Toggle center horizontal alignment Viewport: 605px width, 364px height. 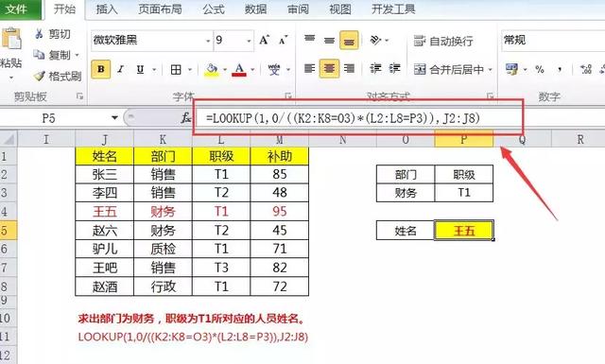click(329, 69)
